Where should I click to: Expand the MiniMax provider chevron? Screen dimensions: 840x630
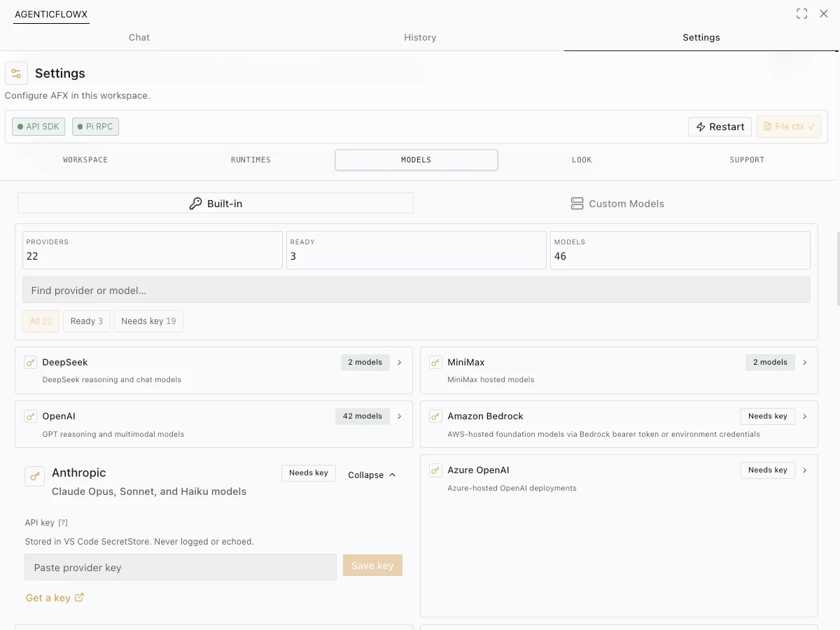pos(805,363)
